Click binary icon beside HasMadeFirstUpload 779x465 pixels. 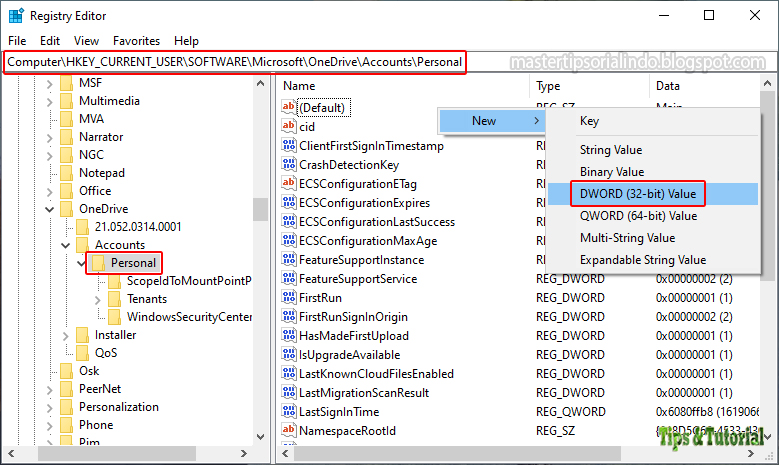point(289,335)
